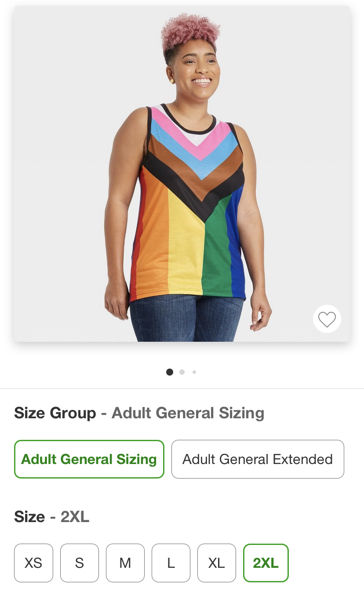Viewport: 364px width, 603px height.
Task: Show the third carousel image dot
Action: (x=194, y=372)
